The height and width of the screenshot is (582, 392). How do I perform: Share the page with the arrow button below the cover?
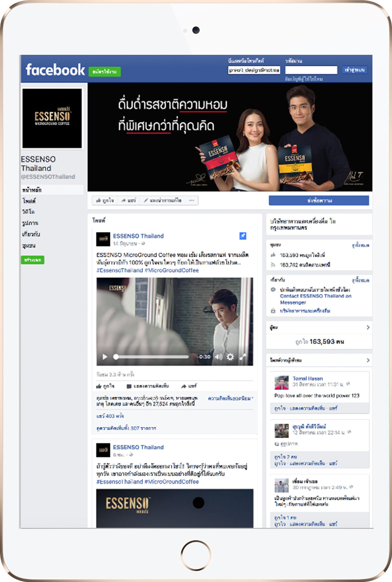(x=128, y=200)
